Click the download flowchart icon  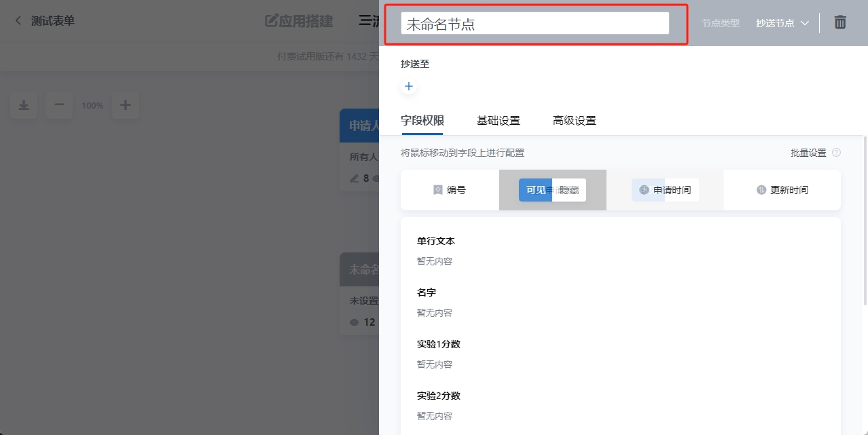pyautogui.click(x=23, y=105)
